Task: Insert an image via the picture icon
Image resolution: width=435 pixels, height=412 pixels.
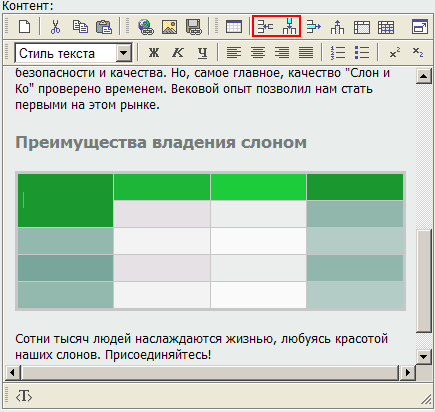Action: 169,27
